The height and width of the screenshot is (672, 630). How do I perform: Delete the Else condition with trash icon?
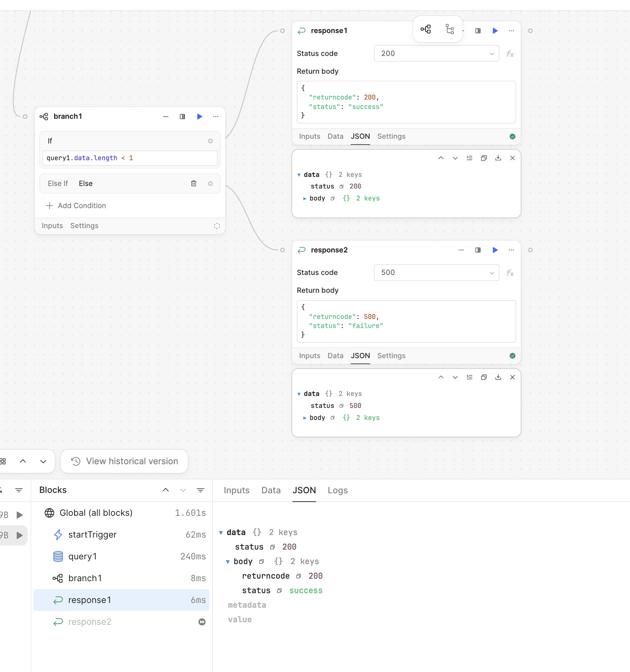194,183
